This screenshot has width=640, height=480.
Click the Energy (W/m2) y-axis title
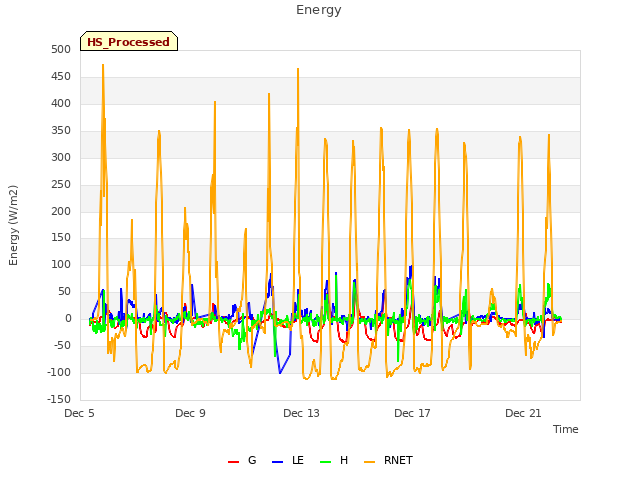[x=13, y=225]
